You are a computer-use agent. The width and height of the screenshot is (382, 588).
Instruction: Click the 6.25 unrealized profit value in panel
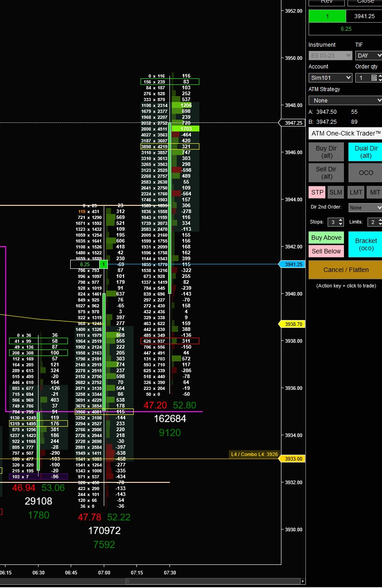[346, 29]
